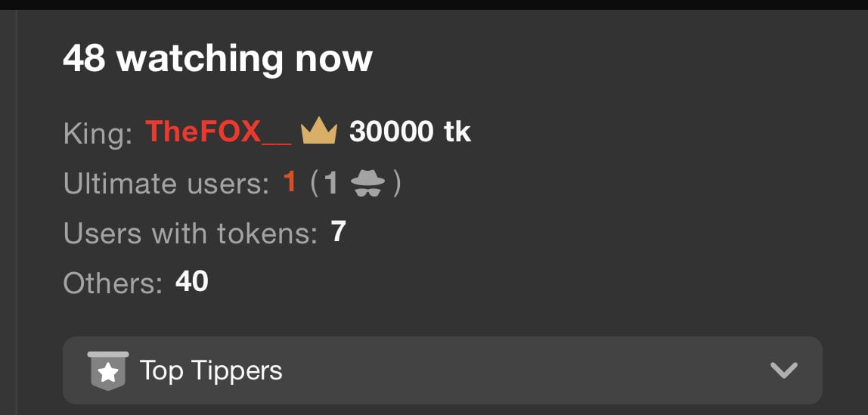Open TheFOX__ user profile link
Screen dimensions: 868x415
coord(218,133)
